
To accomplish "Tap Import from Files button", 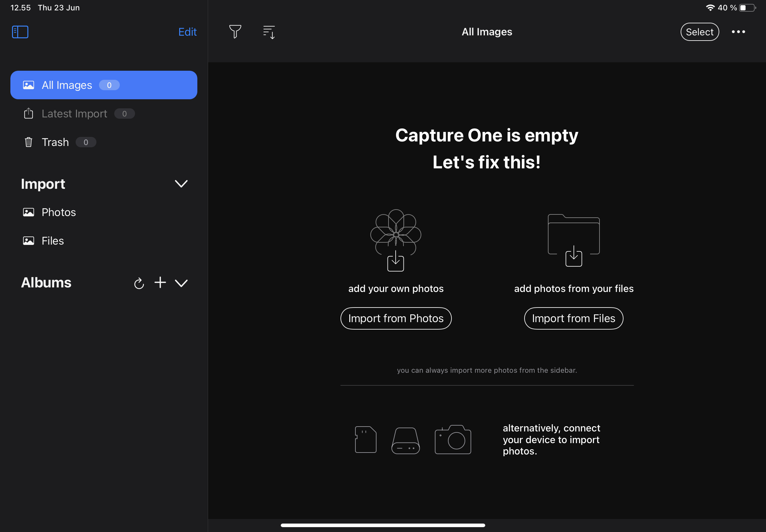I will point(574,318).
